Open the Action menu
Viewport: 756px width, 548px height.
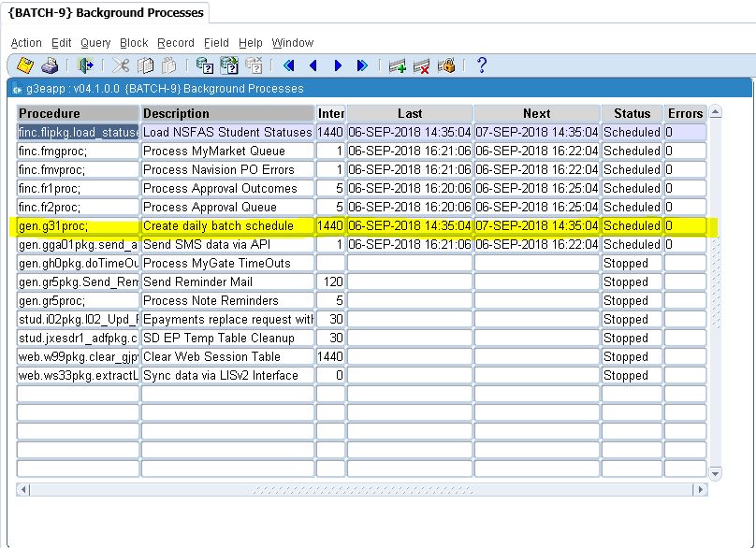[26, 43]
